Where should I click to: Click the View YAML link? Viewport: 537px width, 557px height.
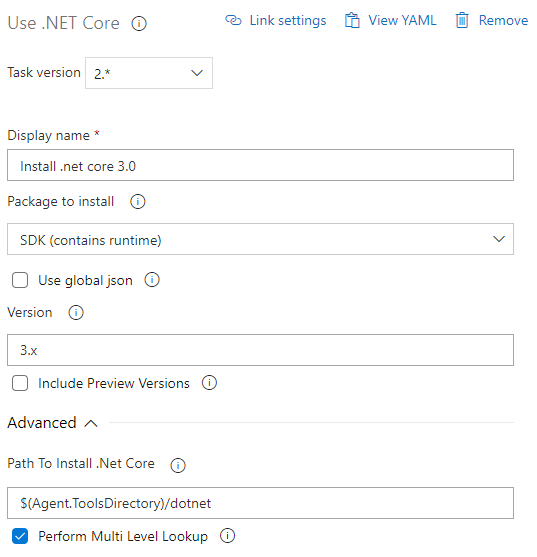point(402,20)
